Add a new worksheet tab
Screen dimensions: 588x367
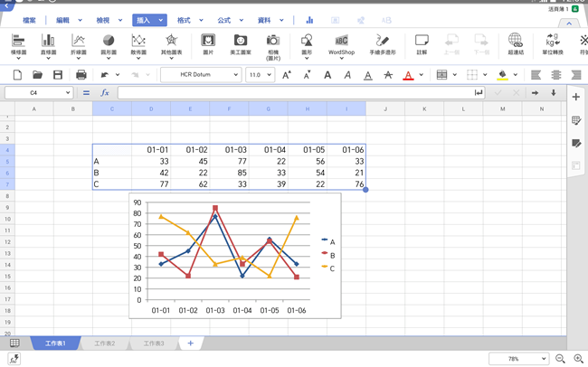pos(191,343)
